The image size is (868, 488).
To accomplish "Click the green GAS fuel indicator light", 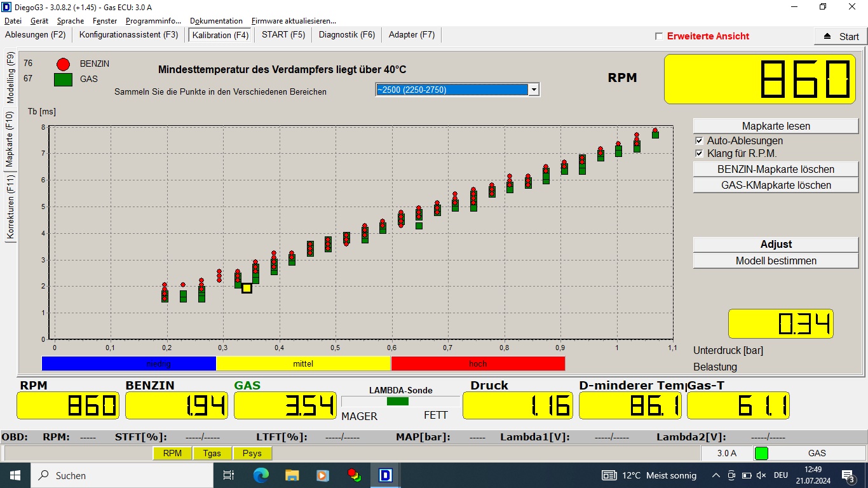I will [761, 453].
